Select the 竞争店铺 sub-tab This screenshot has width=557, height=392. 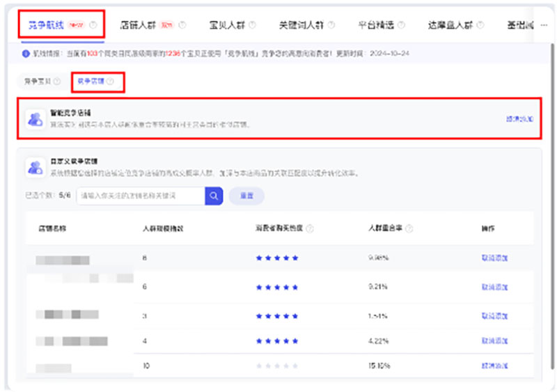click(91, 81)
